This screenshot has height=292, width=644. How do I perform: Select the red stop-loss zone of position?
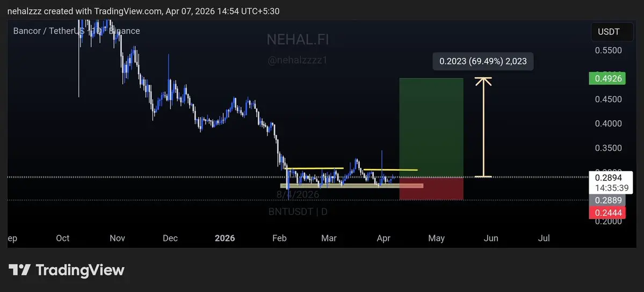431,189
